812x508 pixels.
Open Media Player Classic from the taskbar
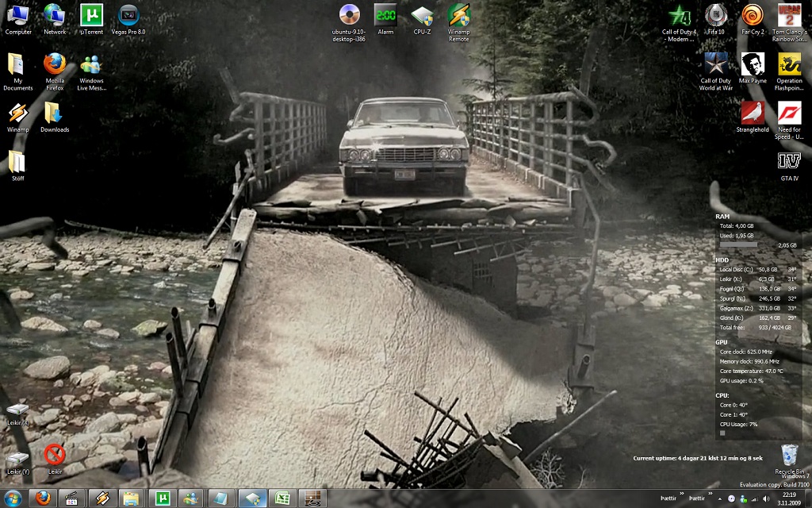pos(72,498)
